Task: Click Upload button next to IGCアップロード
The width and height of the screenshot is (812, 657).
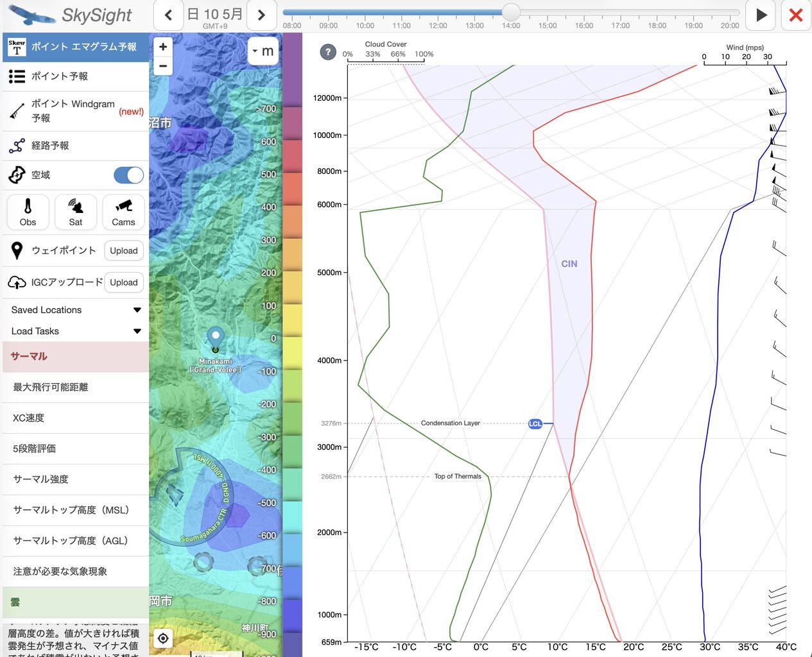Action: pos(123,282)
